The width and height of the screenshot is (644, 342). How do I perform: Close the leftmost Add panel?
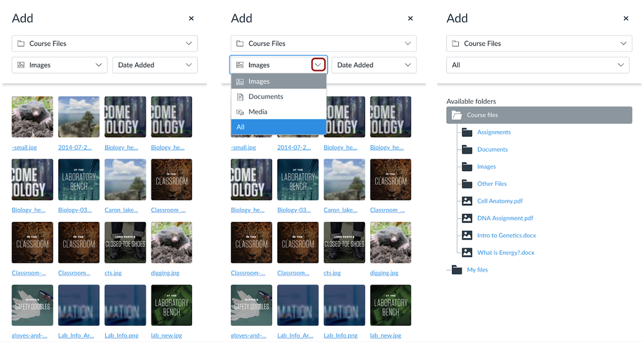(191, 19)
